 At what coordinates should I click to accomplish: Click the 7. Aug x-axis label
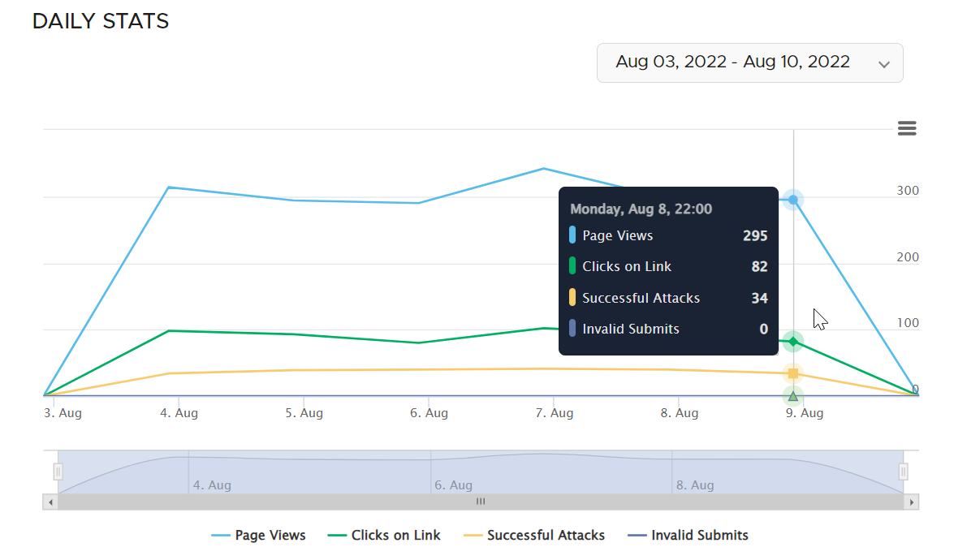(x=554, y=413)
